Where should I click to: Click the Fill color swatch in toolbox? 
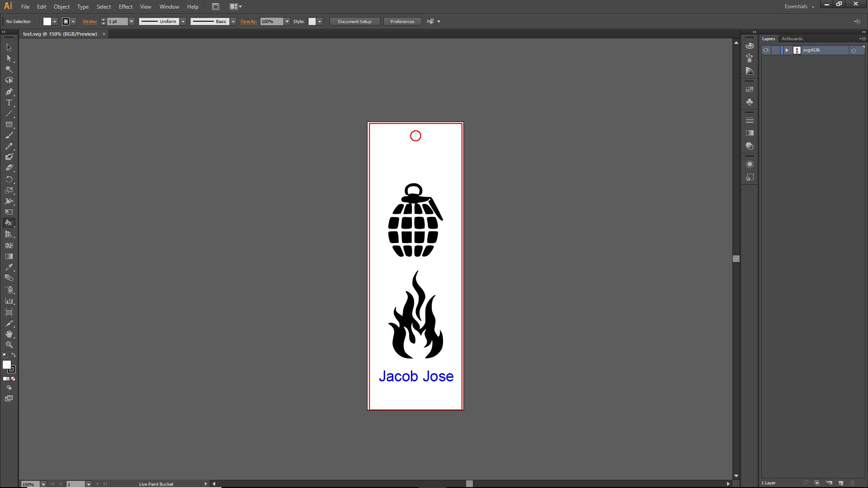coord(6,365)
